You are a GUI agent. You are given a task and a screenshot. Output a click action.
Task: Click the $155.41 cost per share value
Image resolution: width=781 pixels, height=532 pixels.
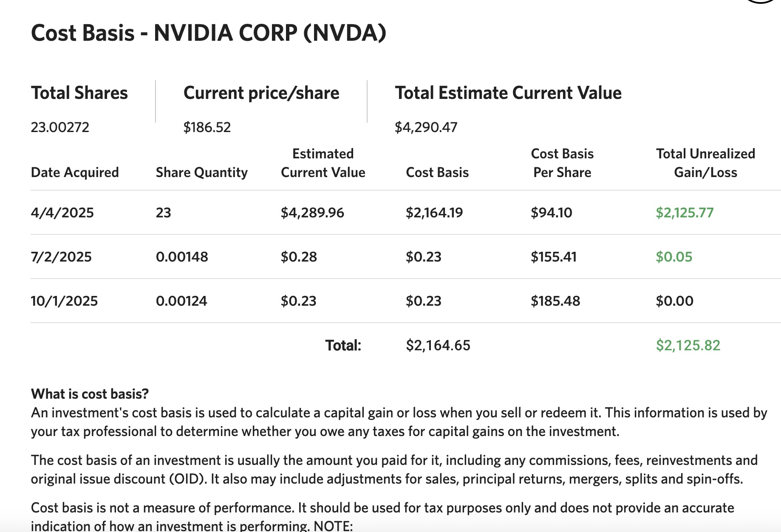point(553,257)
